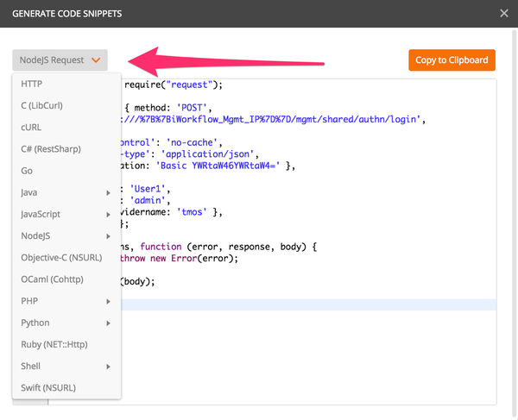The height and width of the screenshot is (420, 518).
Task: Choose C (LibCurl) option
Action: 41,105
